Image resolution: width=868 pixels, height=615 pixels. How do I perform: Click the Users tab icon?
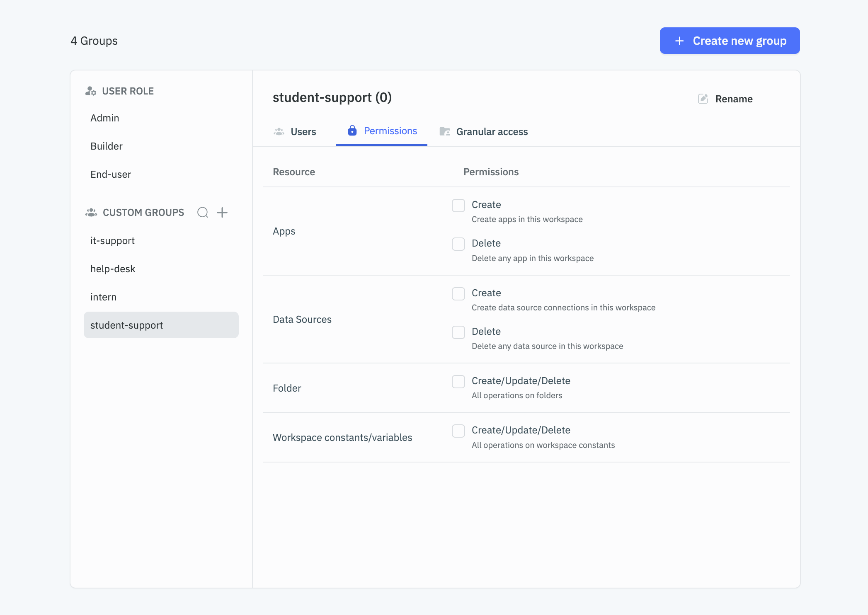click(279, 131)
